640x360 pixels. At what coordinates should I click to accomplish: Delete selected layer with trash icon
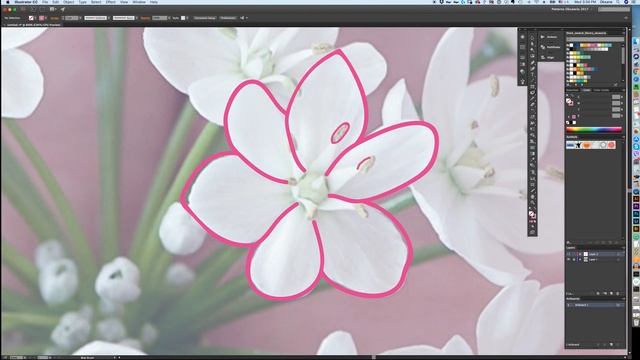click(x=618, y=293)
